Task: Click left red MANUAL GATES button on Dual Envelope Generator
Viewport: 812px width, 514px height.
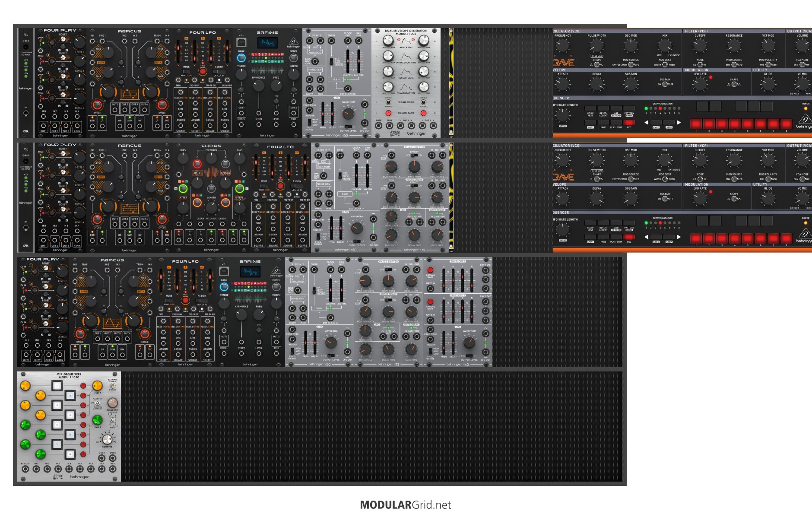Action: pos(388,113)
